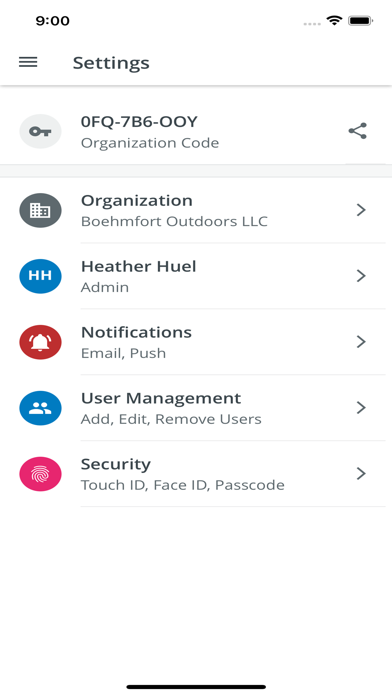Tap the 0FQ-7B6-OOY organization code text

pyautogui.click(x=139, y=122)
